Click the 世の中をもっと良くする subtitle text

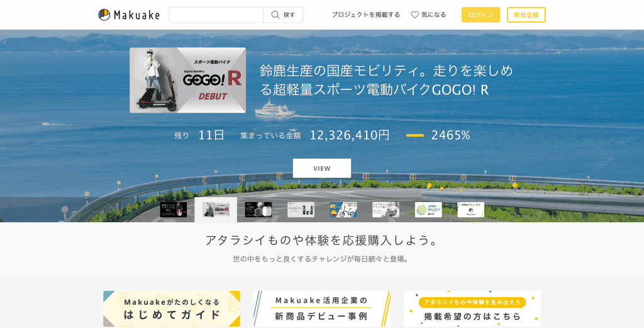coord(320,259)
